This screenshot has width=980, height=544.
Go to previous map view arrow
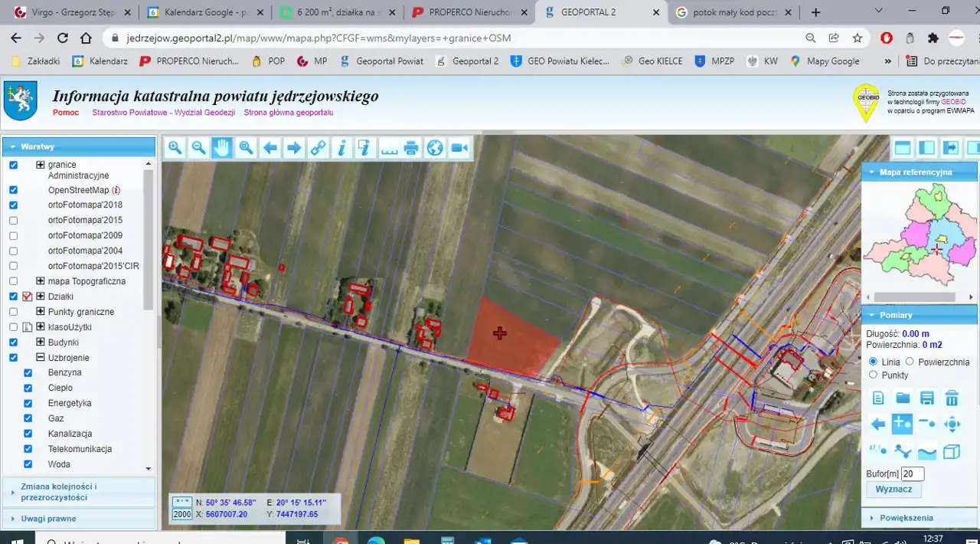pyautogui.click(x=269, y=148)
